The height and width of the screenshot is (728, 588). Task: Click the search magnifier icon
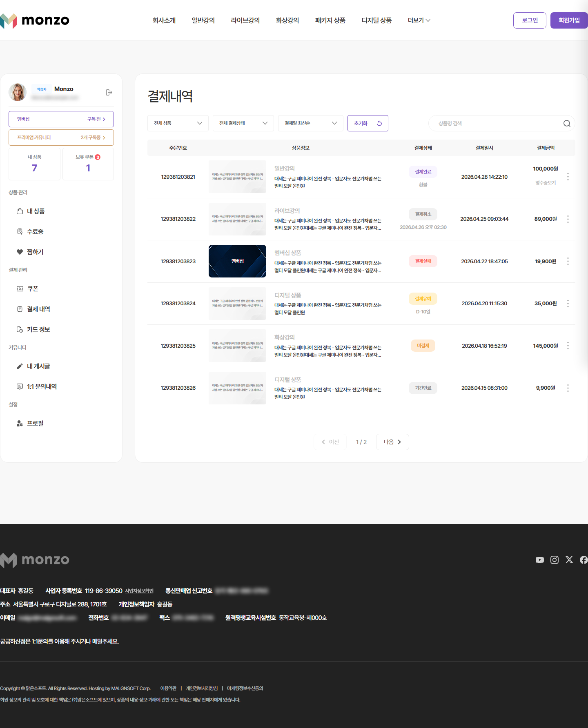point(567,123)
